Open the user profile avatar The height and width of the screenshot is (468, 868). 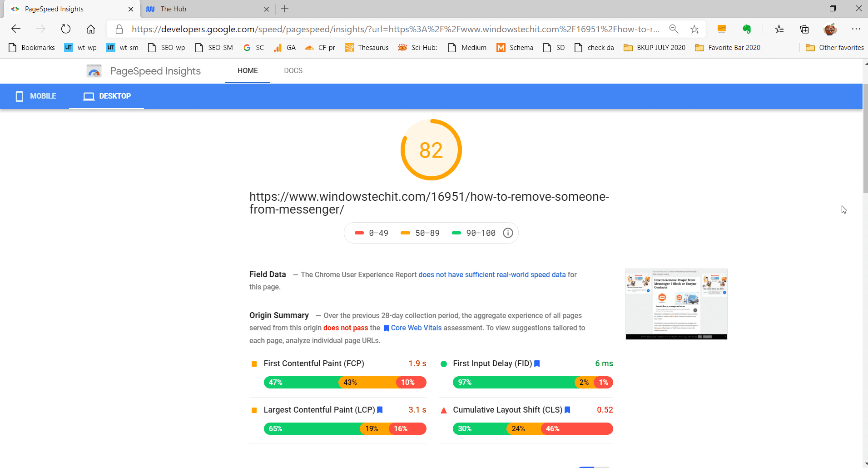pyautogui.click(x=830, y=29)
